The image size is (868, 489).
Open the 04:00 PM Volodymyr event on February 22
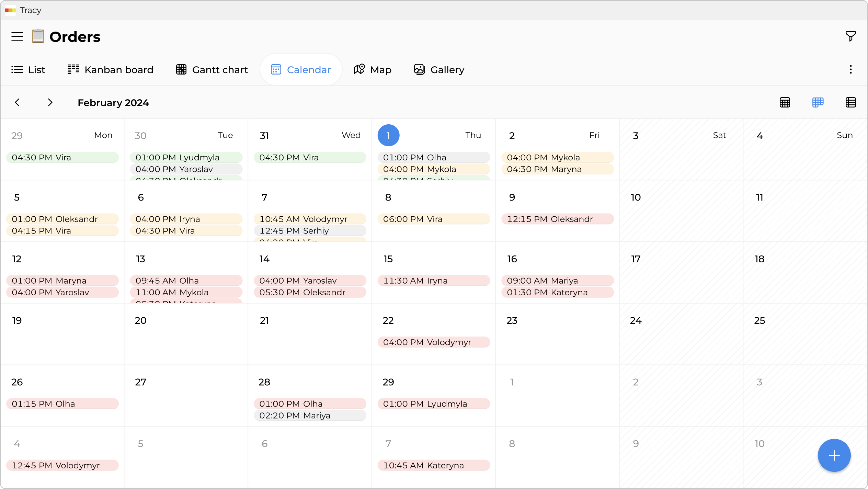[x=433, y=342]
